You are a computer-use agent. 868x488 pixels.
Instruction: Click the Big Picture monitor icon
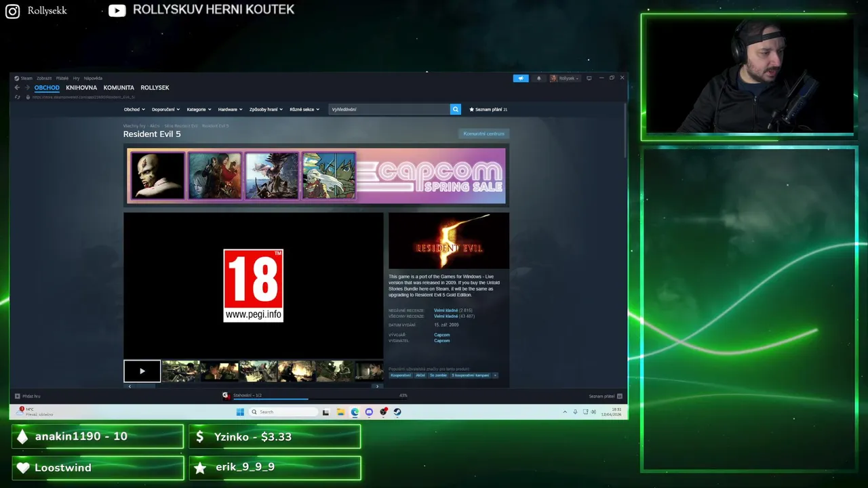point(589,78)
